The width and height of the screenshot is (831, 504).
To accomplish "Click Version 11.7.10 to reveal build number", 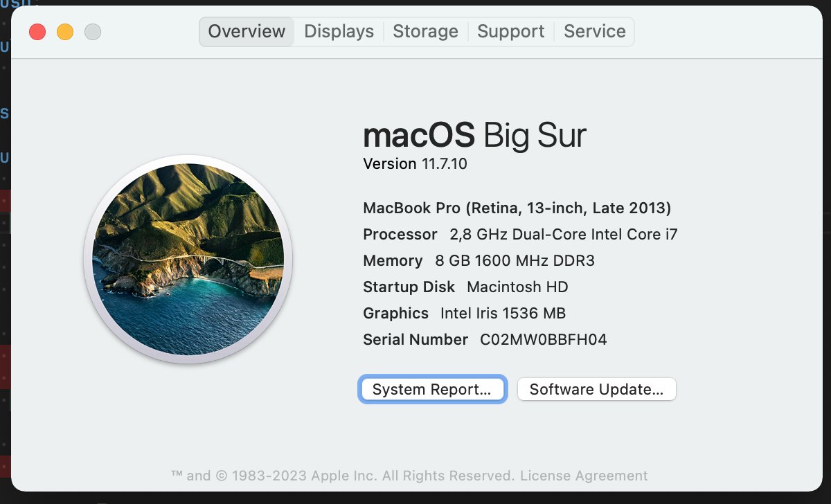I will pos(415,164).
